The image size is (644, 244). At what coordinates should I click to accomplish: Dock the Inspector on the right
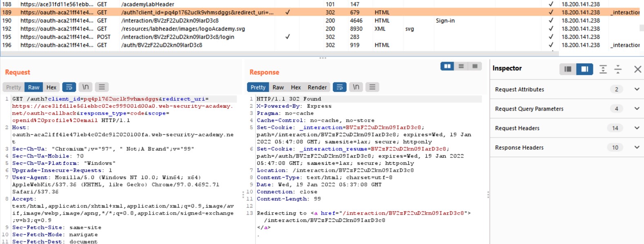coord(585,69)
